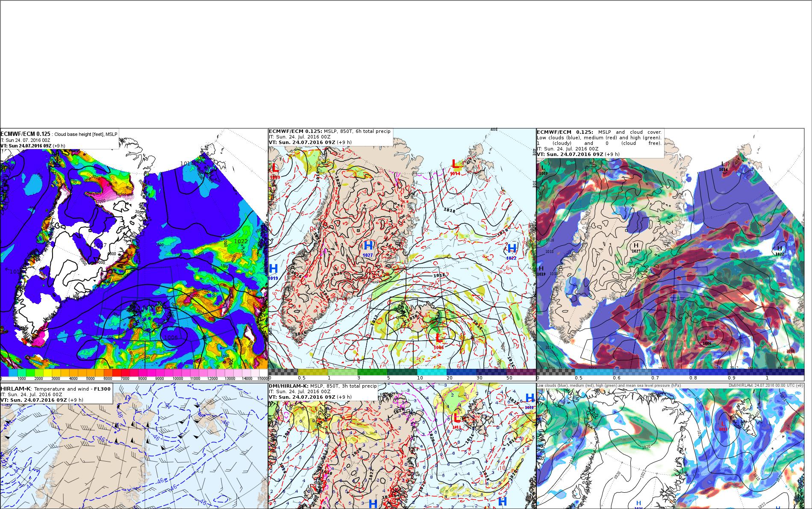Viewport: 812px width, 509px height.
Task: Click 5000 label on cloud base scale
Action: pos(90,379)
